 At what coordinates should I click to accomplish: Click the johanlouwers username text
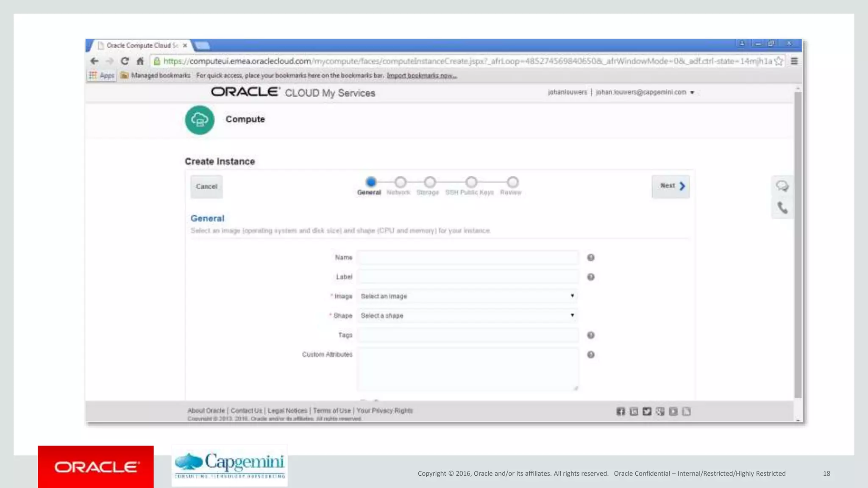pyautogui.click(x=567, y=92)
